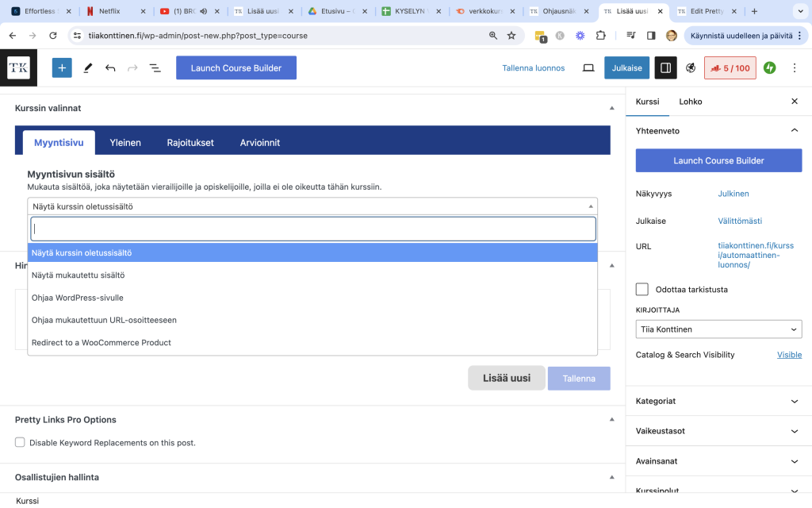The image size is (812, 508).
Task: Check Disable Keyword Replacements on this post
Action: 21,442
